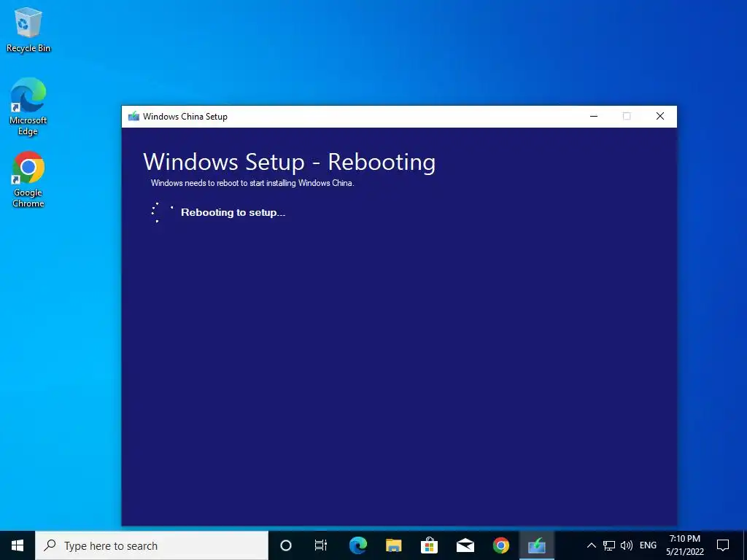This screenshot has width=747, height=560.
Task: Launch Google Chrome from the taskbar
Action: 500,545
